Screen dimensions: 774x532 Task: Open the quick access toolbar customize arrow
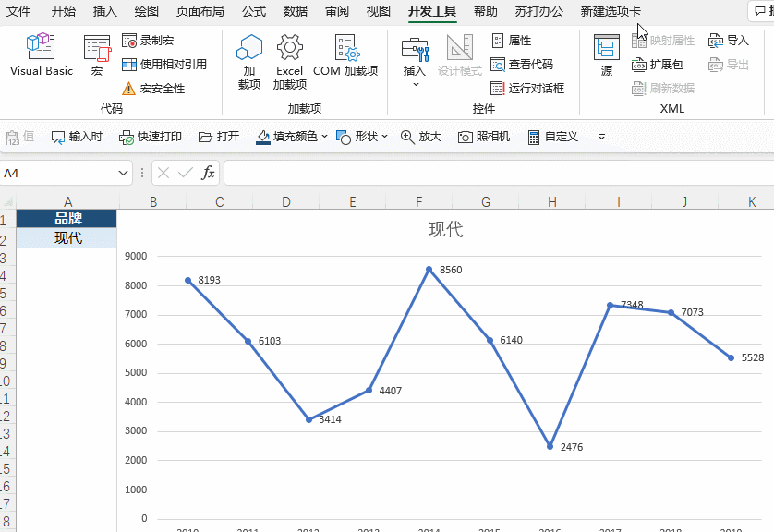pyautogui.click(x=601, y=137)
